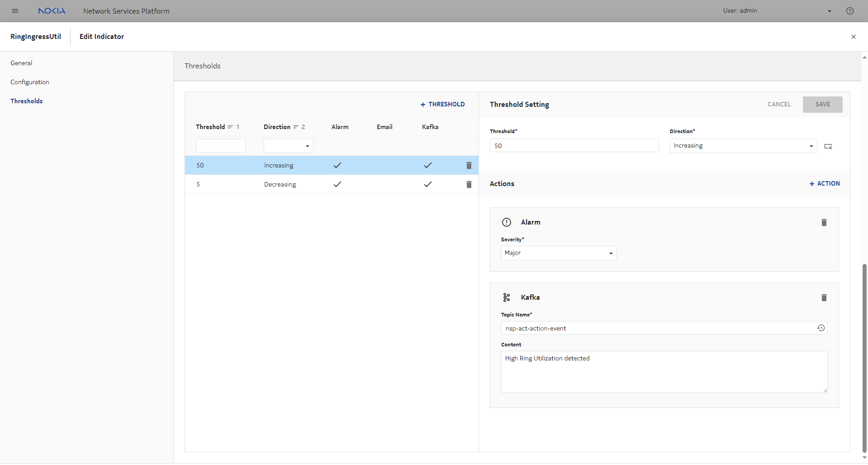This screenshot has width=868, height=465.
Task: Clear the threshold setting icon
Action: [x=828, y=146]
